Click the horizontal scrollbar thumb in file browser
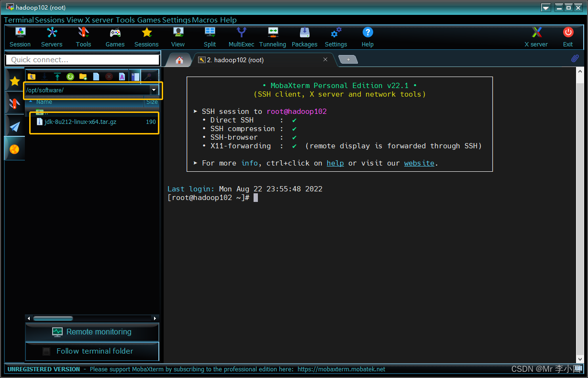Screen dimensions: 588x378 [53, 318]
